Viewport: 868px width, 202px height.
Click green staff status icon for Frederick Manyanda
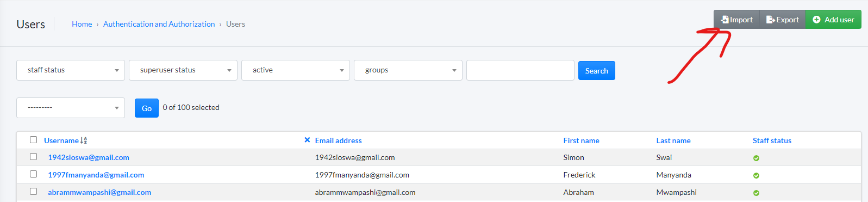pyautogui.click(x=756, y=175)
